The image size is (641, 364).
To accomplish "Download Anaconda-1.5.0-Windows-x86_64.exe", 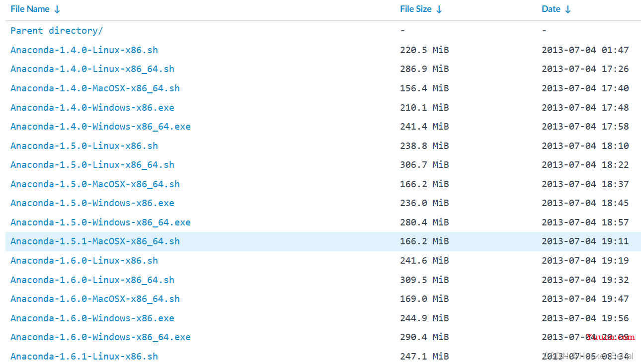I will [100, 222].
